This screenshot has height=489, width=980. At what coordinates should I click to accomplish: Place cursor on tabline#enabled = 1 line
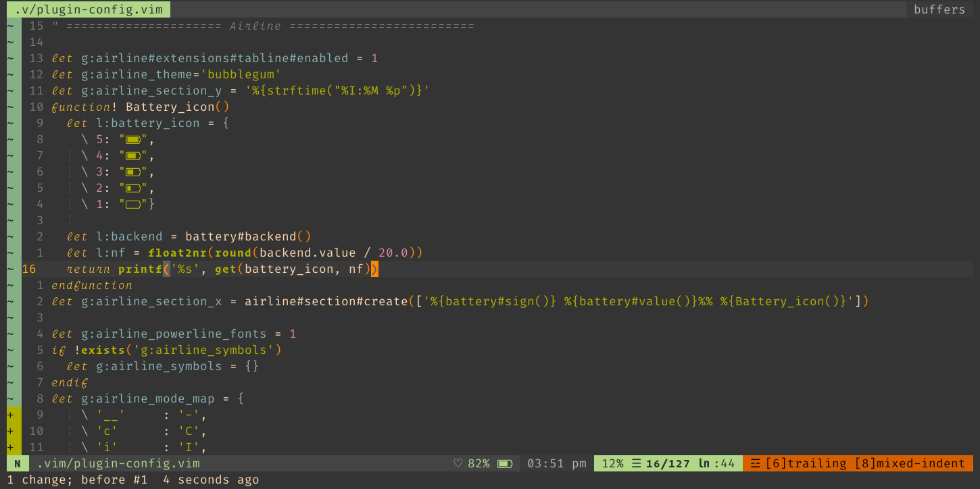(x=215, y=58)
